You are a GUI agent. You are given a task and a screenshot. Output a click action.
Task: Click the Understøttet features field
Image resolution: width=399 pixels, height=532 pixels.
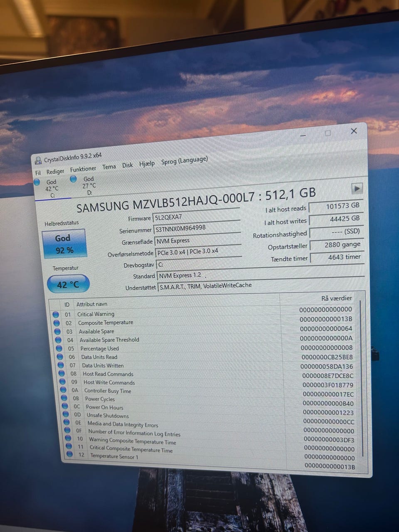(261, 285)
